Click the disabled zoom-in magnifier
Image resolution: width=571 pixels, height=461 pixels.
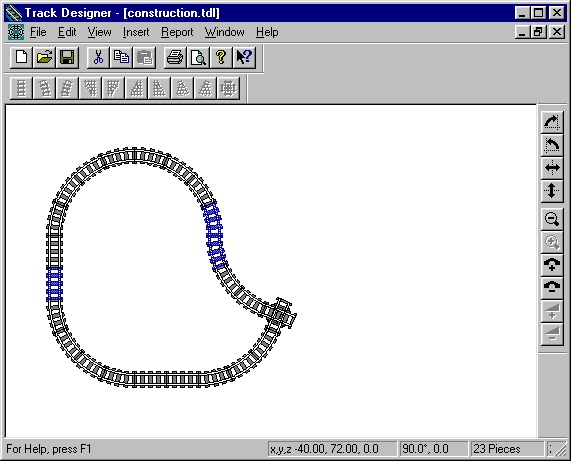552,242
